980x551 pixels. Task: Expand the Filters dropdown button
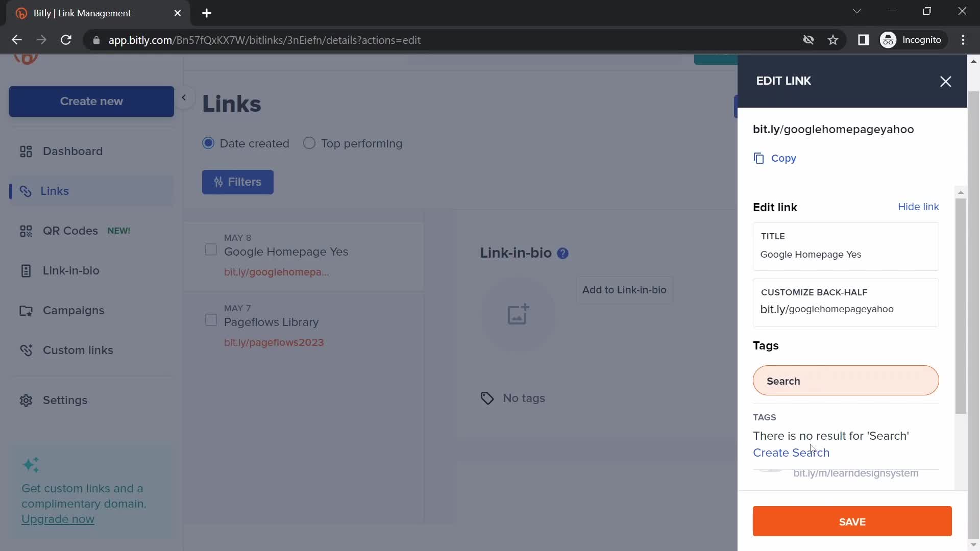[x=238, y=182]
